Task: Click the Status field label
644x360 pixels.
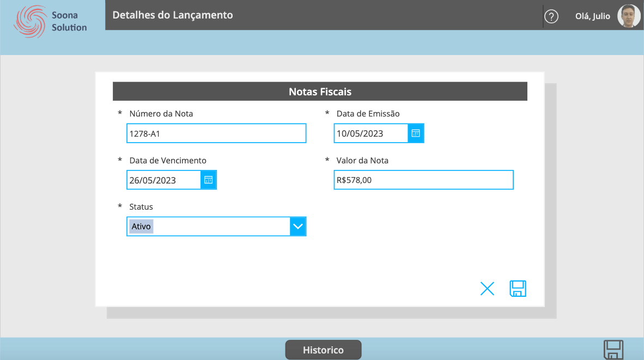Action: [x=141, y=207]
